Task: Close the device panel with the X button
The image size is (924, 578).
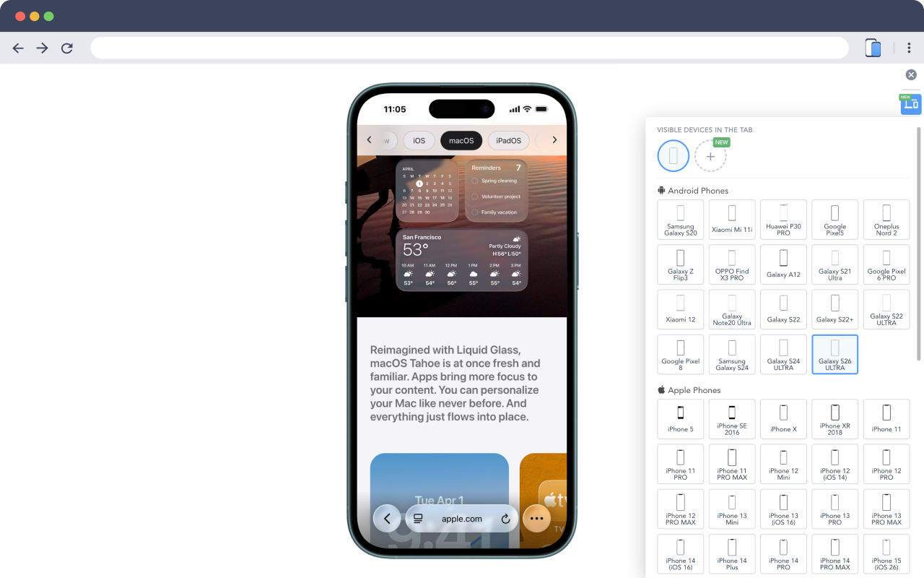Action: [911, 75]
